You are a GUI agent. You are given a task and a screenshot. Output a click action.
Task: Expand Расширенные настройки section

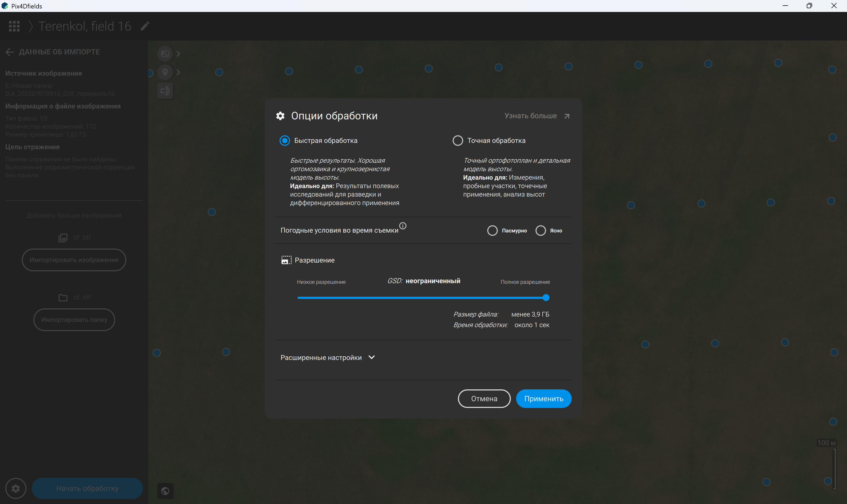point(328,358)
